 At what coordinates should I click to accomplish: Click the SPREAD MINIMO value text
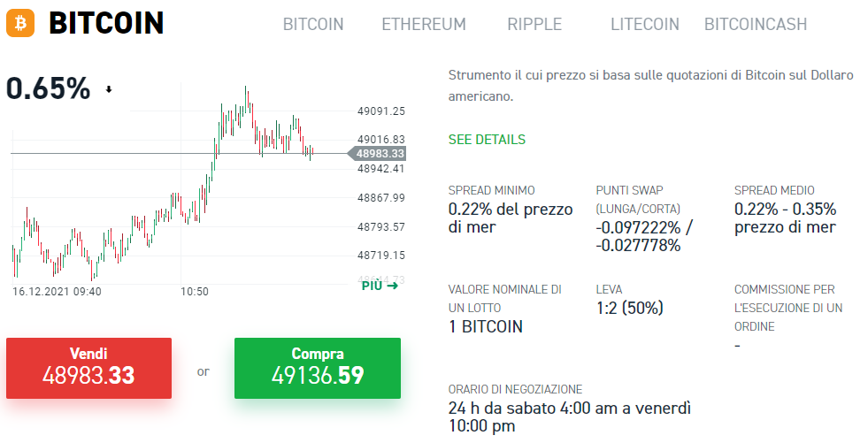(x=511, y=218)
